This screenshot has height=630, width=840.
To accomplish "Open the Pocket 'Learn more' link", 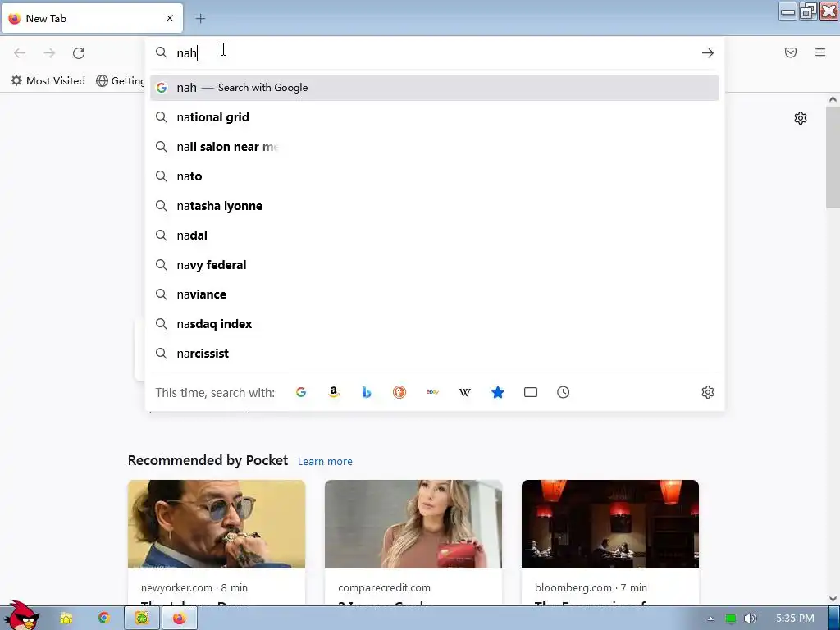I will pos(325,461).
